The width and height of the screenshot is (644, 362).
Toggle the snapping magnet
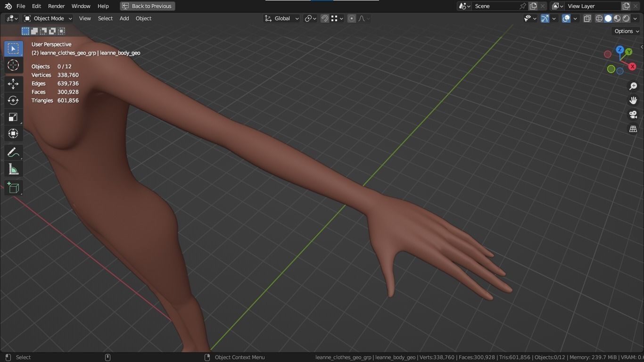(325, 18)
